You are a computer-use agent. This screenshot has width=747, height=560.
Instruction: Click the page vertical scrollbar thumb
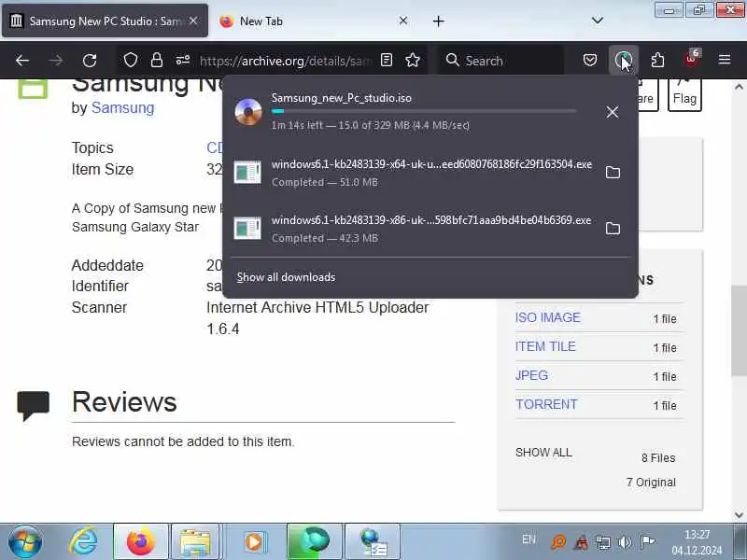tap(739, 330)
